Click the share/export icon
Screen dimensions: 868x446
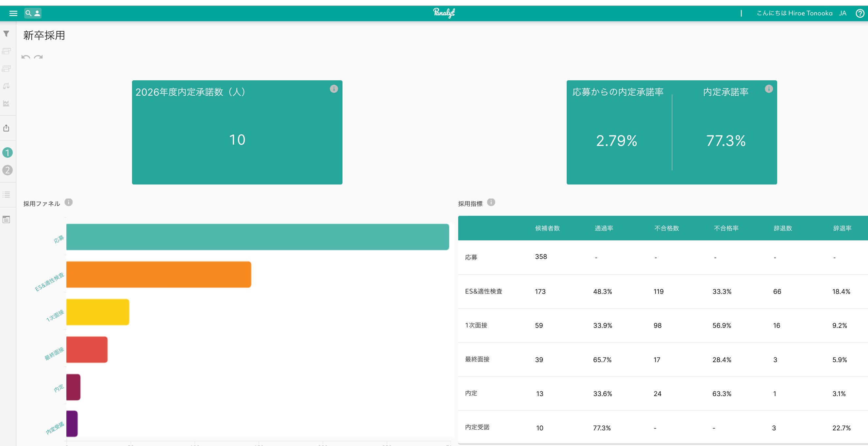click(7, 128)
